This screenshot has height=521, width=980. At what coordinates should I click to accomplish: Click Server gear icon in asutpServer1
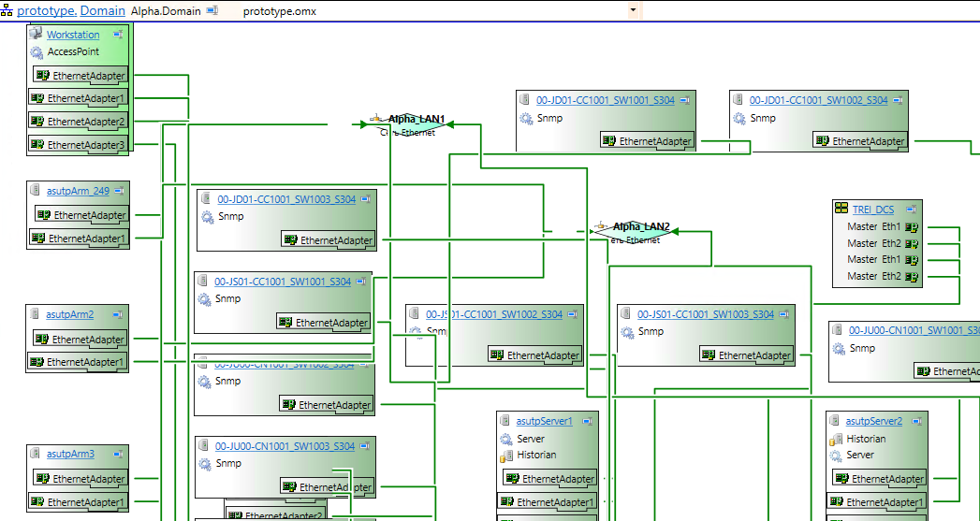pos(506,440)
